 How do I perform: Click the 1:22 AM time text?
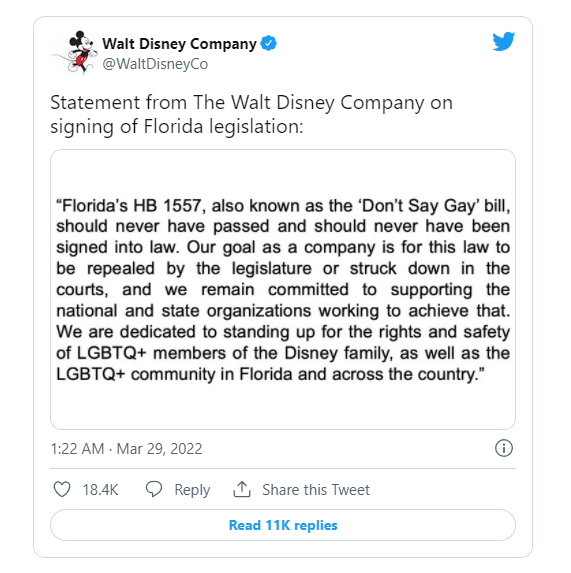click(77, 449)
